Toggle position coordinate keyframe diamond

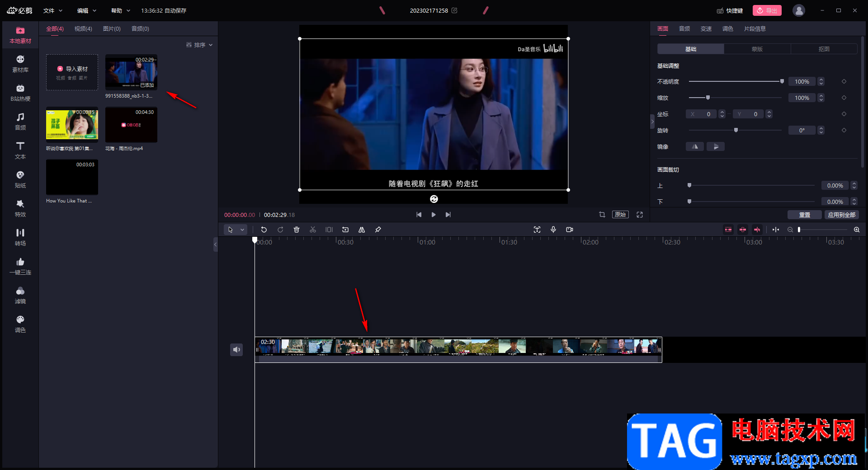pyautogui.click(x=844, y=114)
